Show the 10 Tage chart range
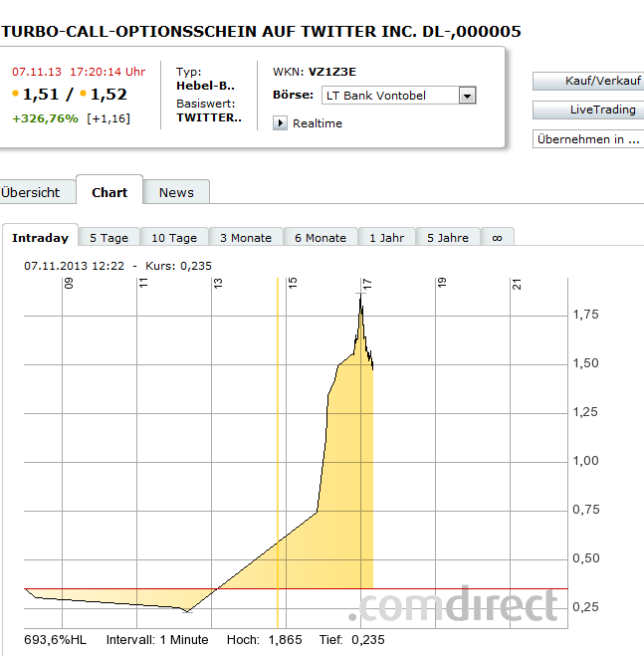This screenshot has height=656, width=644. pos(174,238)
